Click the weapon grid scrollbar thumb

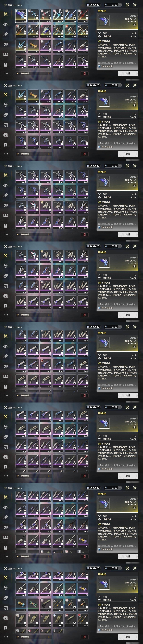pyautogui.click(x=90, y=15)
